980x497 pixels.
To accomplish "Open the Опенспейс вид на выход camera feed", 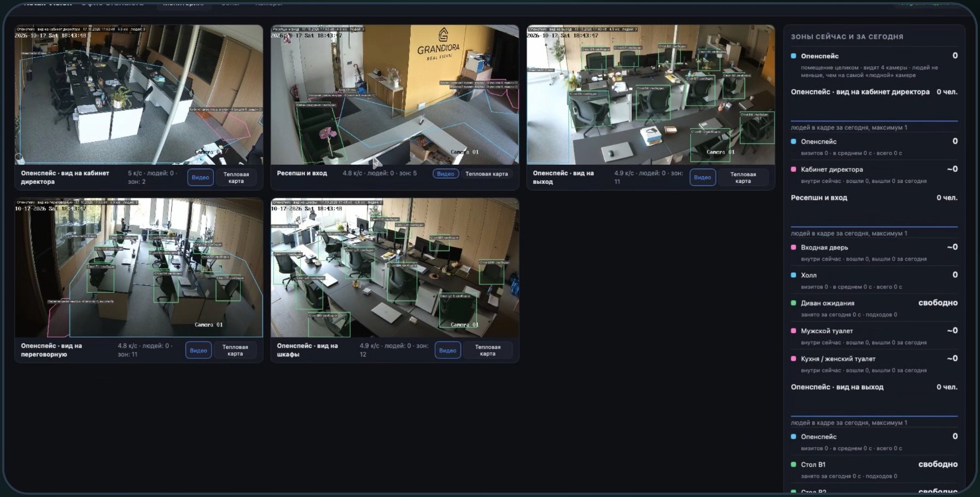I will coord(651,95).
